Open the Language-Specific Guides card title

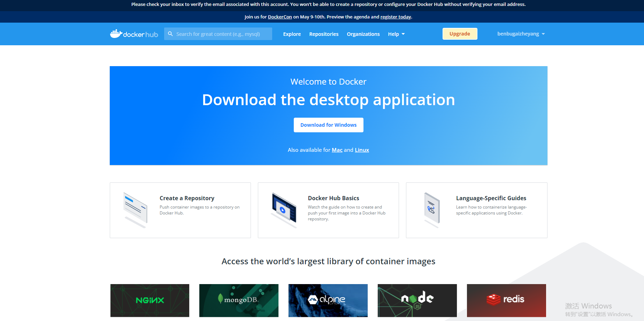click(x=491, y=198)
